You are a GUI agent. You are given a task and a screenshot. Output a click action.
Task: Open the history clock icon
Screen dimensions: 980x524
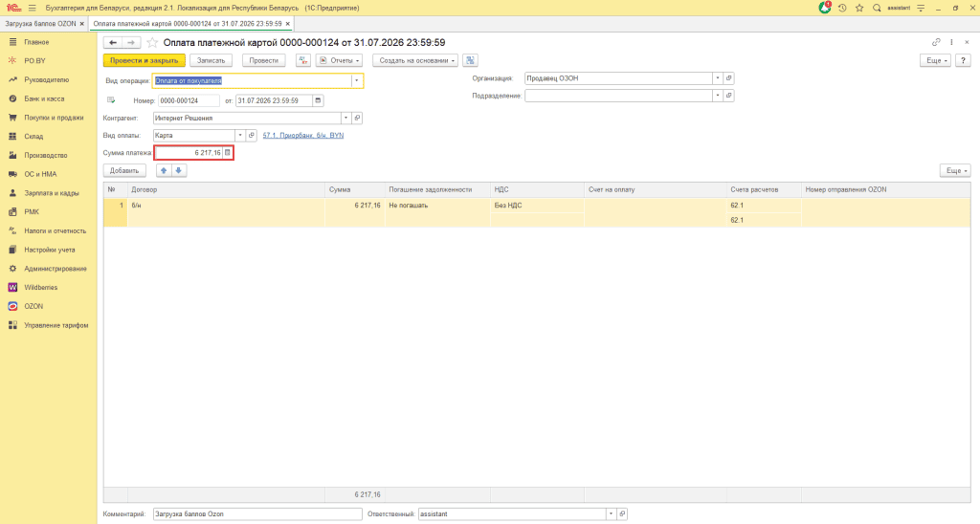point(842,8)
